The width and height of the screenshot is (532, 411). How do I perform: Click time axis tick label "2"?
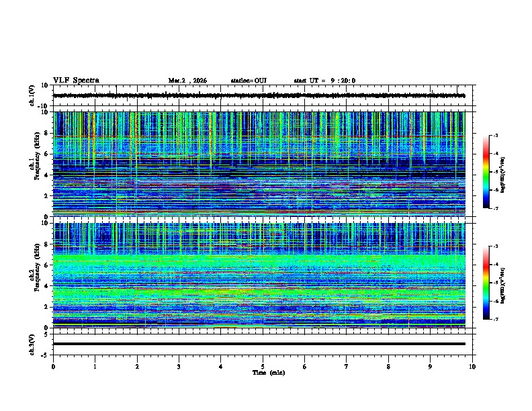[137, 367]
